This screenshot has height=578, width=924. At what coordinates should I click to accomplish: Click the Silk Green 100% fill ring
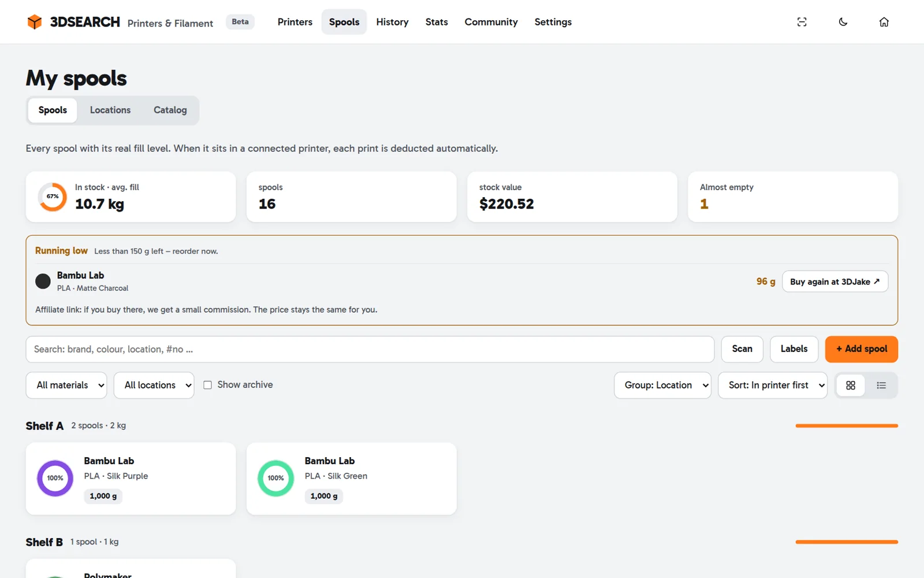click(275, 478)
